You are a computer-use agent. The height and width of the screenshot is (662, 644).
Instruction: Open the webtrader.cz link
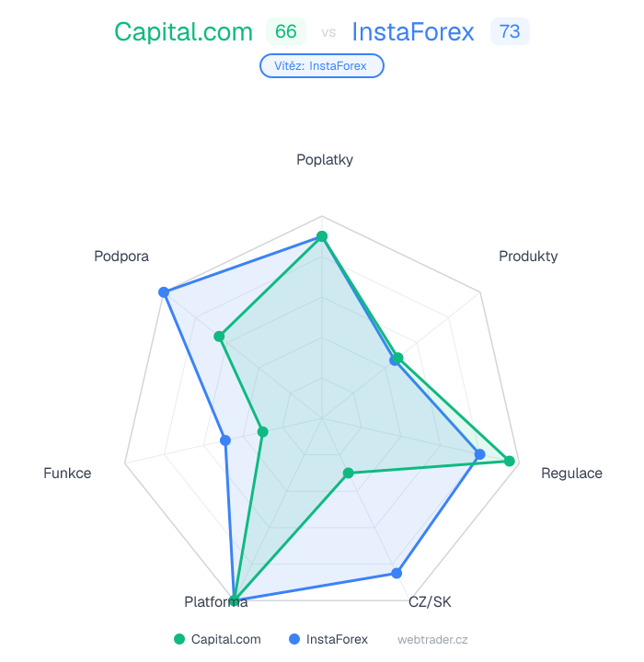pyautogui.click(x=432, y=639)
